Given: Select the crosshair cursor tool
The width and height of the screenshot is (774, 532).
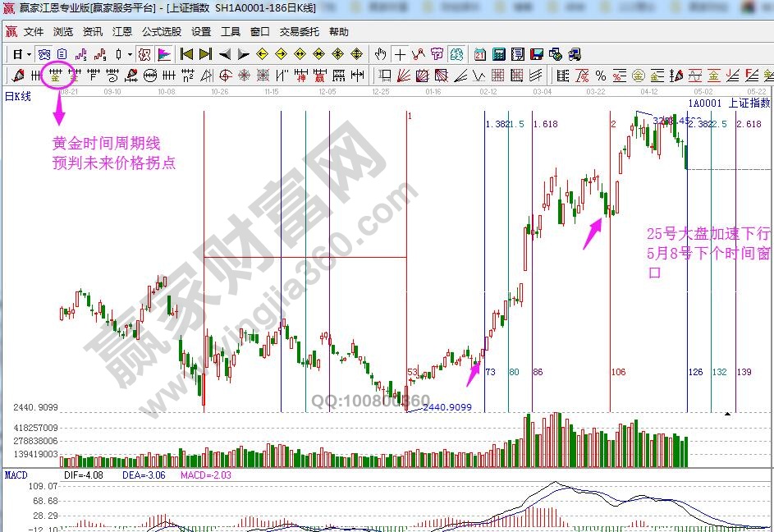Looking at the screenshot, I should (x=400, y=54).
